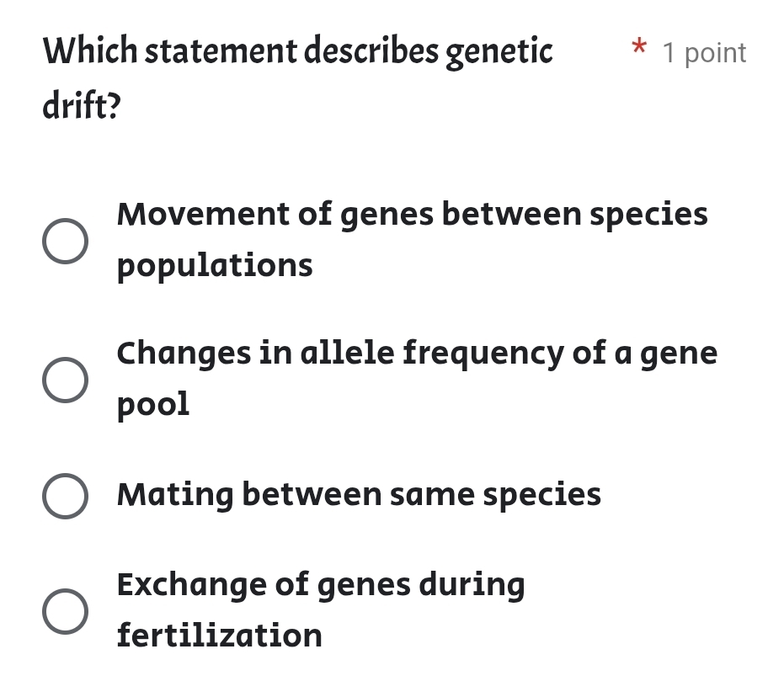Select 'Mating between same species'
The height and width of the screenshot is (681, 784).
pyautogui.click(x=358, y=495)
